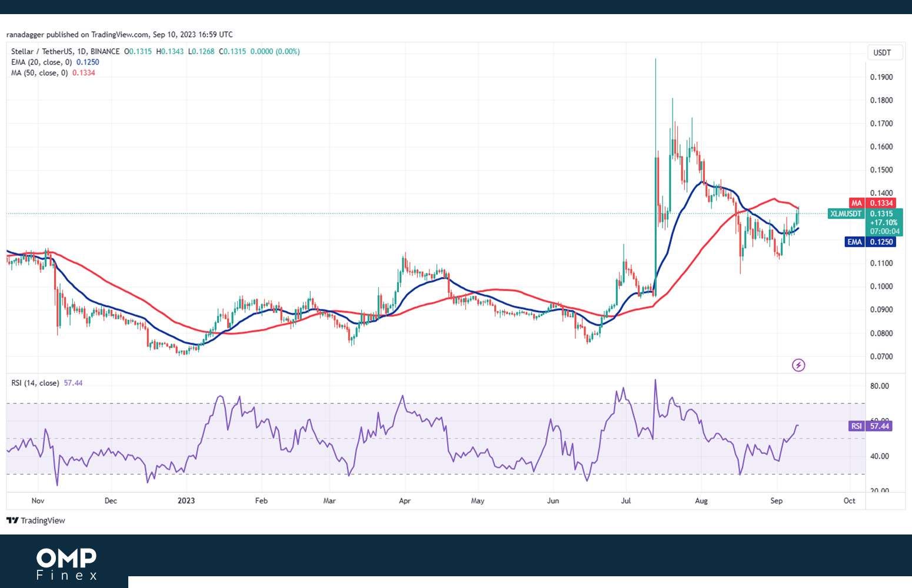
Task: Click the Oct date axis label
Action: 849,500
